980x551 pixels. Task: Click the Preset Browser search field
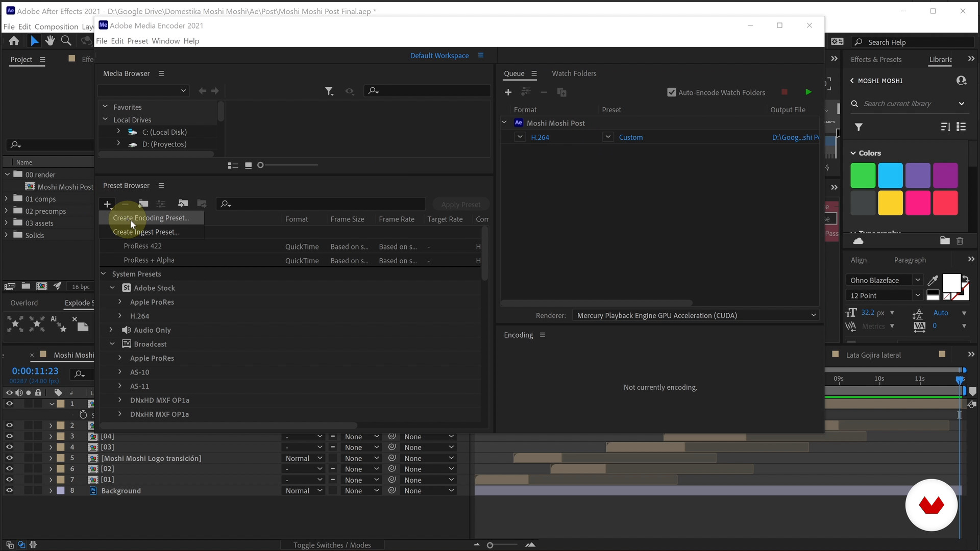coord(322,204)
